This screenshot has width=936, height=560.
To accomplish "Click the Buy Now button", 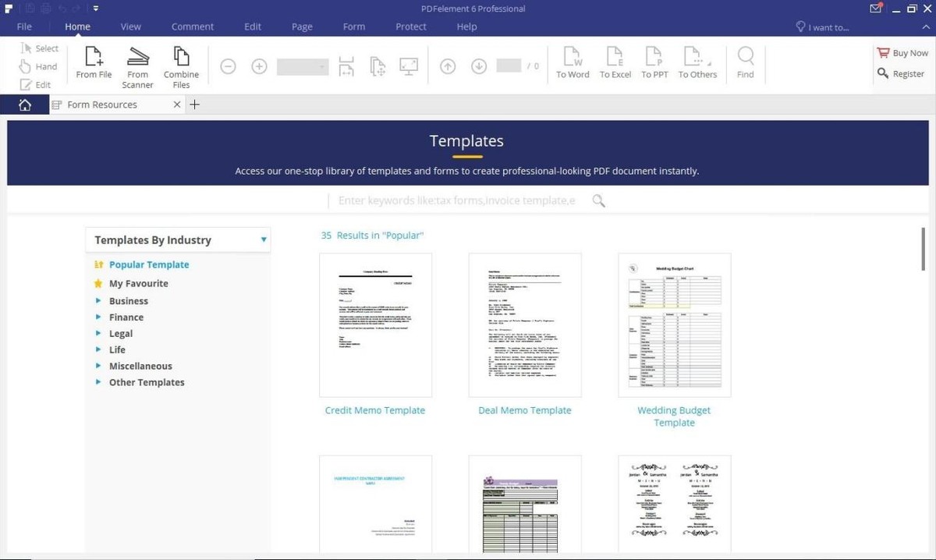I will point(902,53).
